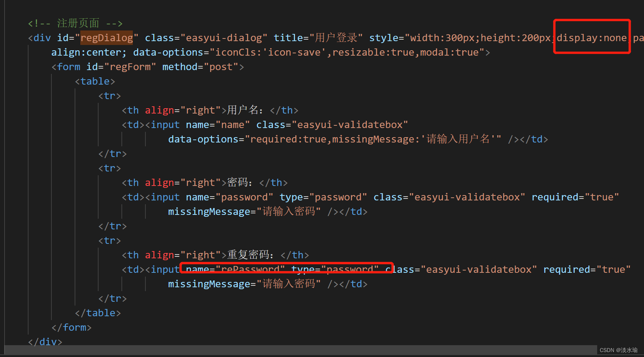Click the editor's horizontal scrollbar
This screenshot has width=644, height=357.
301,350
